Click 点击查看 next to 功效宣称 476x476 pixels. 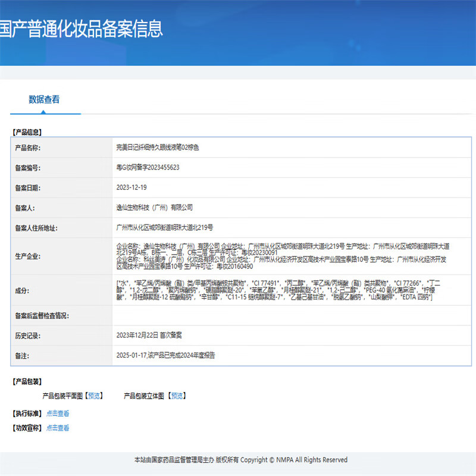coord(58,428)
